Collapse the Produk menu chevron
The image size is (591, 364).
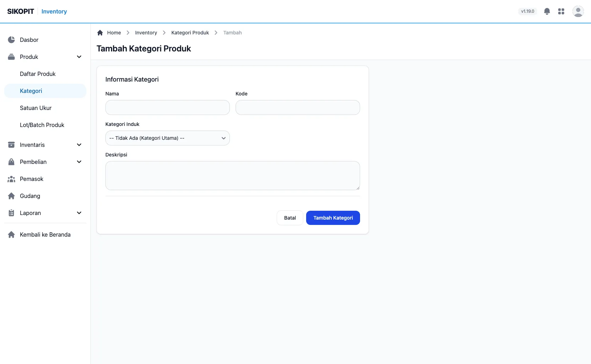click(x=79, y=57)
